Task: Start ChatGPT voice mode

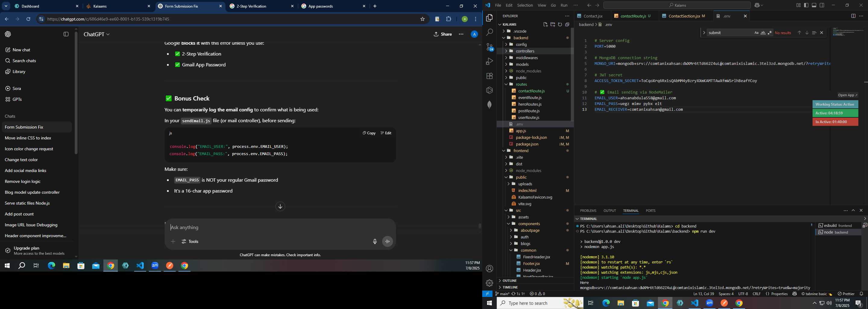Action: point(388,241)
